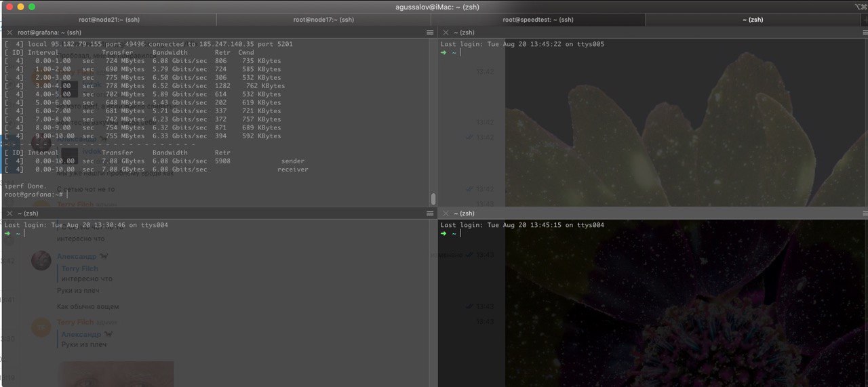Close the bottom-left zsh pane (13:30:46 login)
Viewport: 868px width, 387px height.
coord(9,213)
